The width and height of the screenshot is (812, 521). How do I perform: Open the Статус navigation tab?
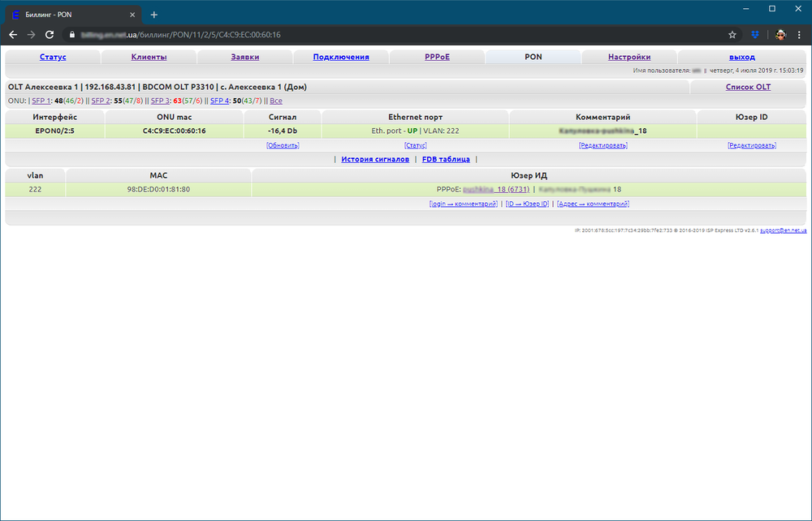53,57
